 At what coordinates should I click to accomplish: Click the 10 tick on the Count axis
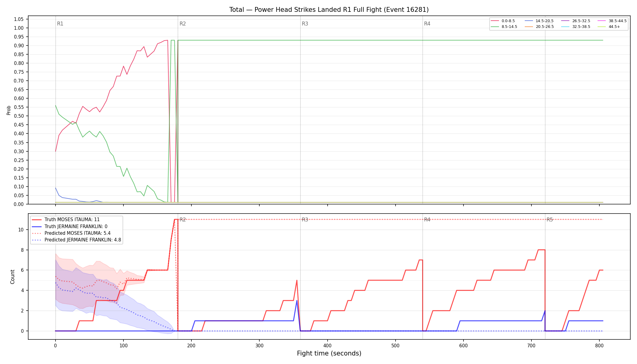coord(21,230)
